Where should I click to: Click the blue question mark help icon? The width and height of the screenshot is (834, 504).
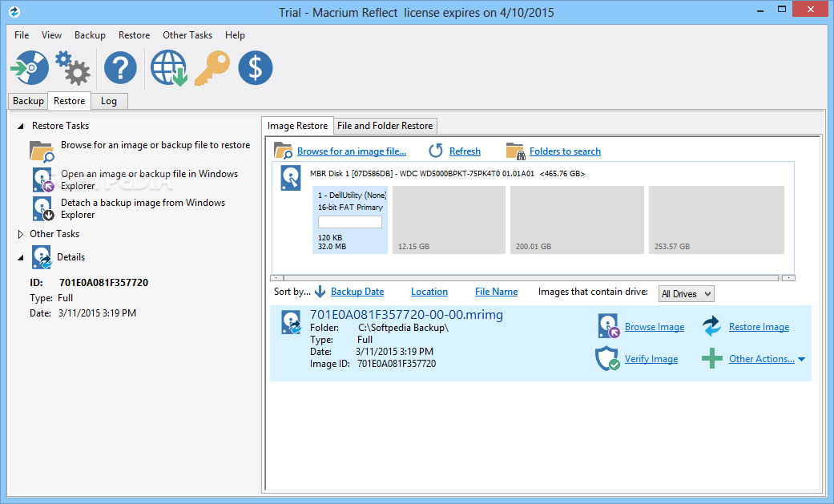point(120,67)
